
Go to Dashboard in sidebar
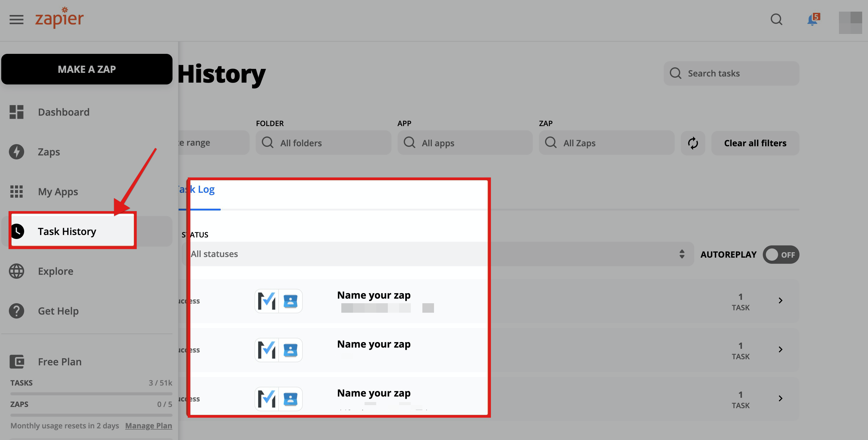click(x=63, y=112)
